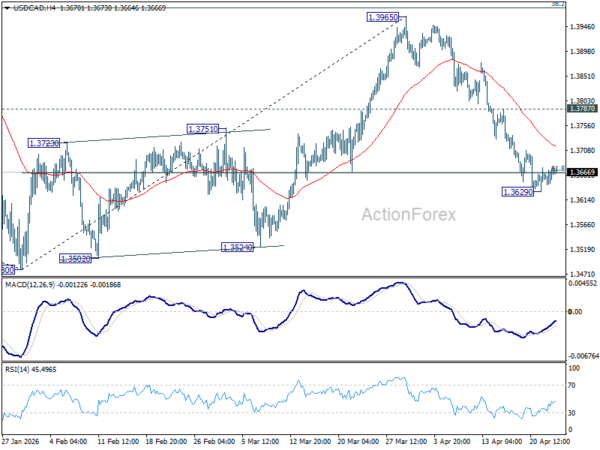The image size is (600, 450).
Task: Click the 27 Jan 2026 date label
Action: pyautogui.click(x=21, y=441)
